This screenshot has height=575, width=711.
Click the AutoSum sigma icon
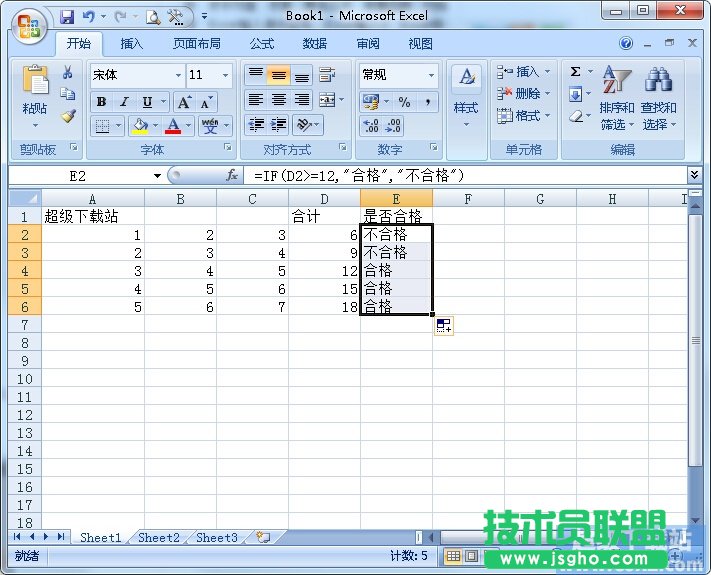pos(576,73)
